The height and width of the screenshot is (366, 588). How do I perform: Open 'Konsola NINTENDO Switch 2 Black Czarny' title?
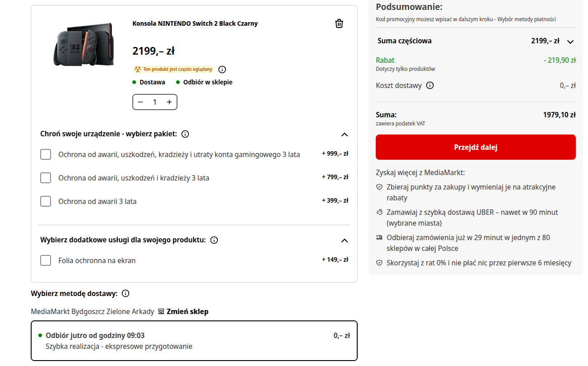195,23
